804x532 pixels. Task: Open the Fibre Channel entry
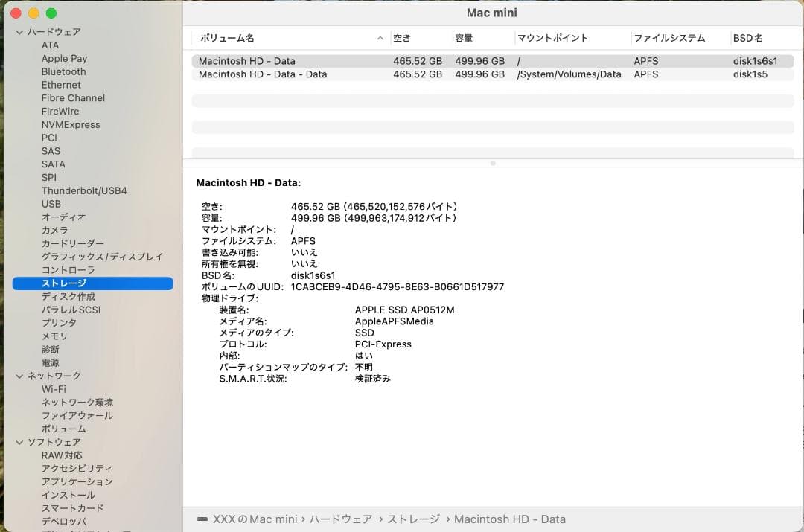[73, 98]
